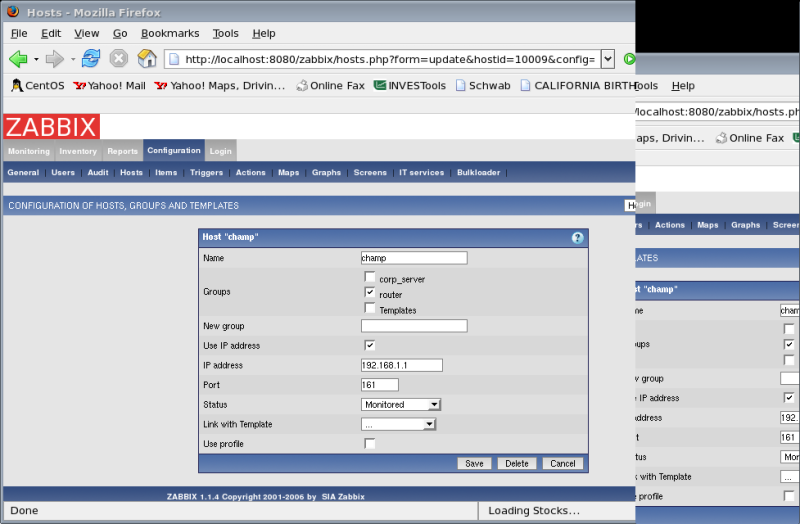Viewport: 800px width, 524px height.
Task: Click the Stop loading icon
Action: pos(119,59)
